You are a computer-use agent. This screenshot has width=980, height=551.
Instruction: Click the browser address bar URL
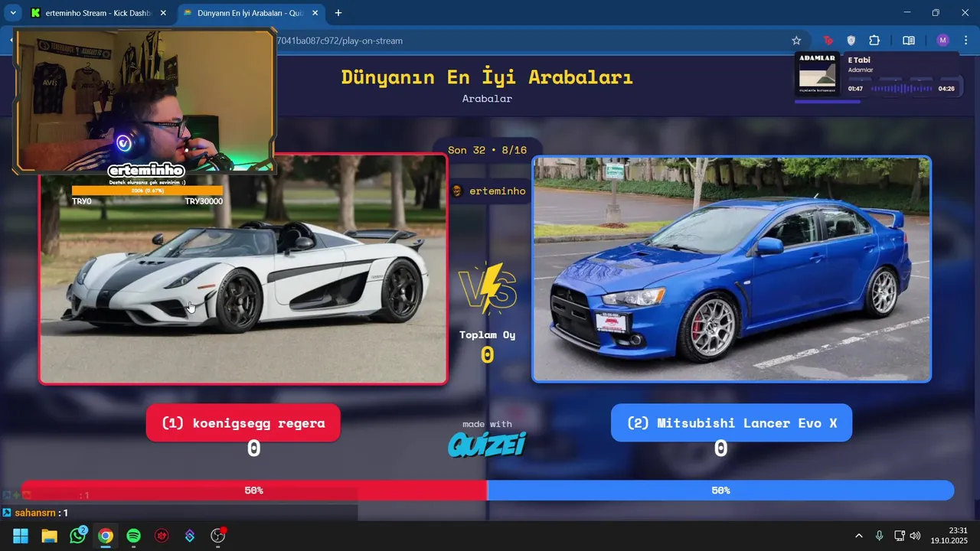pos(338,41)
